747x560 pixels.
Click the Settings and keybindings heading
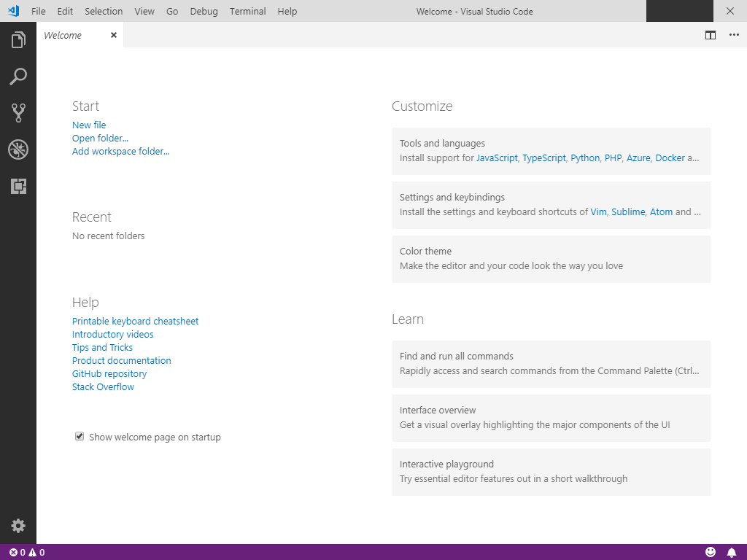[452, 197]
